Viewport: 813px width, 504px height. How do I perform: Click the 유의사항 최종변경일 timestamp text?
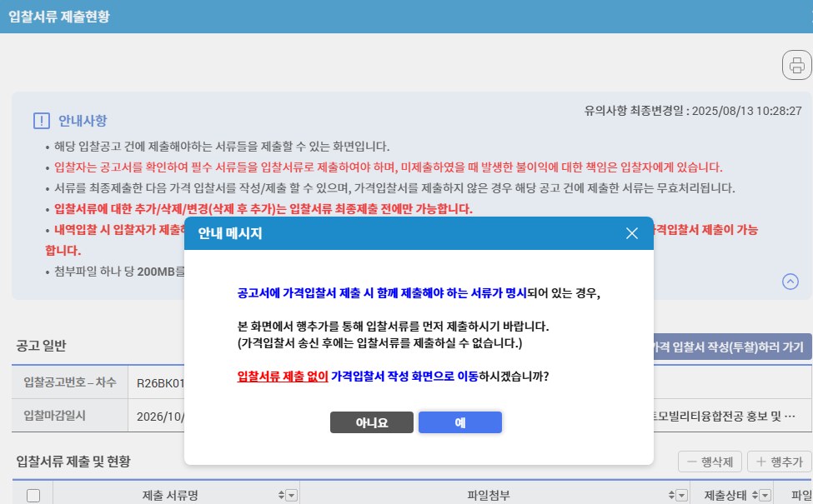click(693, 111)
